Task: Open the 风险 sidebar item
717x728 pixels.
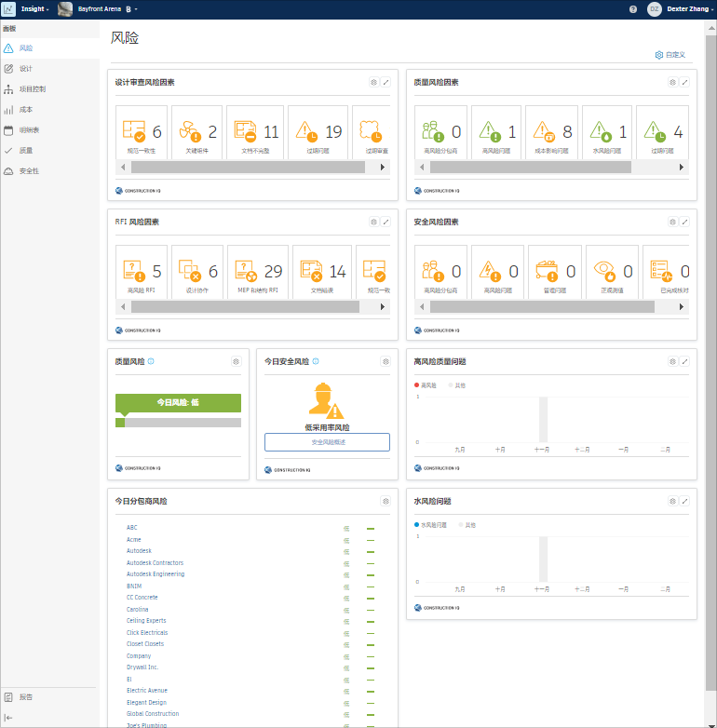Action: [49, 48]
